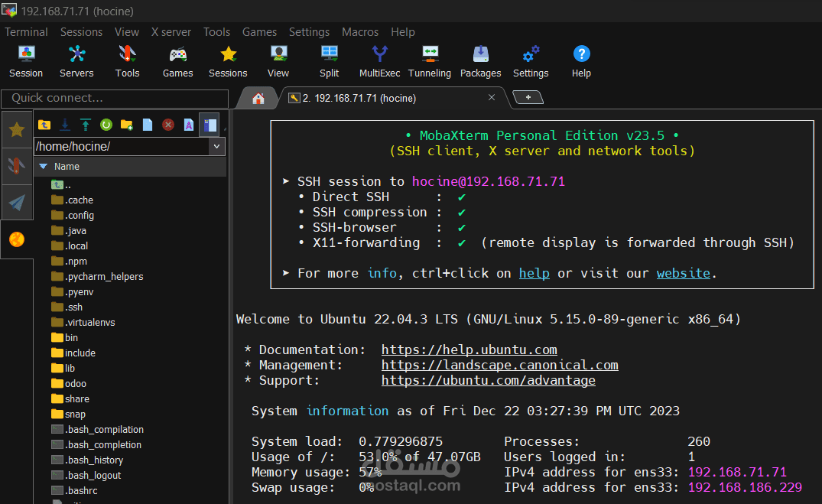Open the Tools menu in menu bar
The image size is (822, 504).
[217, 32]
